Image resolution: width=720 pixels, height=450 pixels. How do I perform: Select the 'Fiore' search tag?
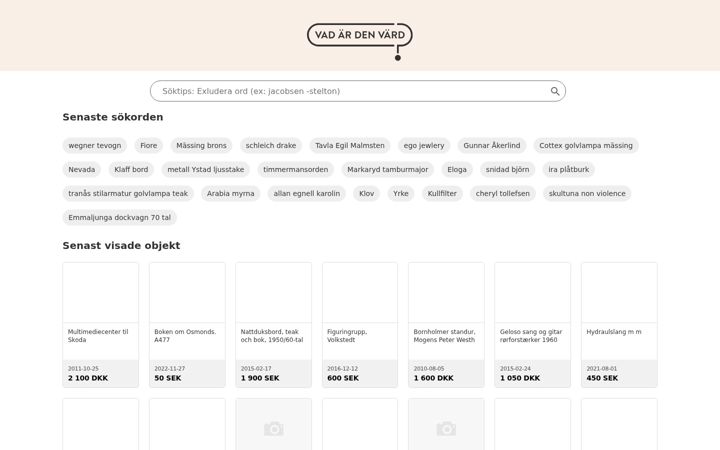(x=148, y=146)
